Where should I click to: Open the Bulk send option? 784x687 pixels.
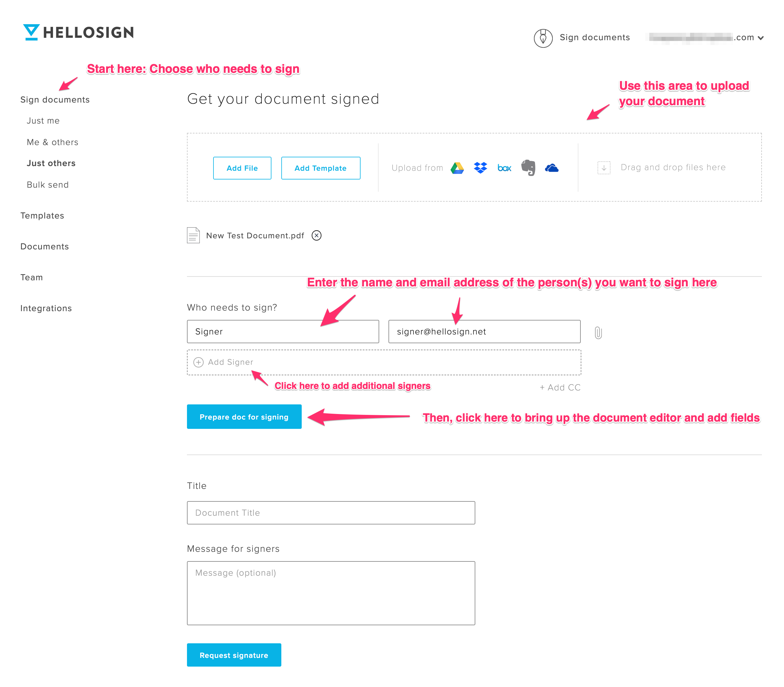click(48, 185)
